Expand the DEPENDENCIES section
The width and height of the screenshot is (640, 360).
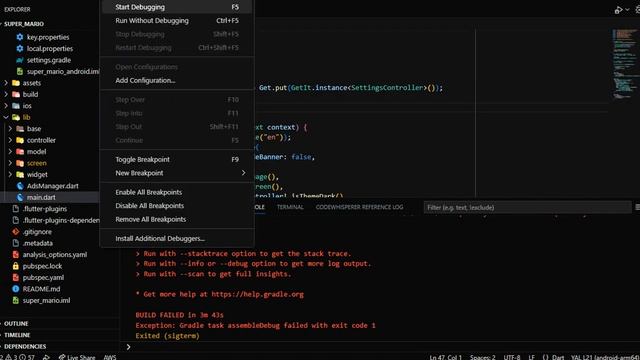[25, 346]
